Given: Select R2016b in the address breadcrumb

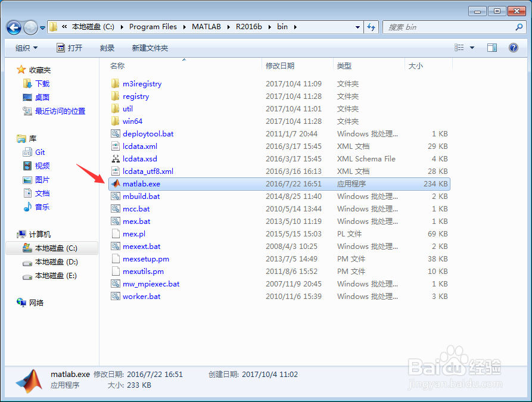Looking at the screenshot, I should pyautogui.click(x=248, y=27).
